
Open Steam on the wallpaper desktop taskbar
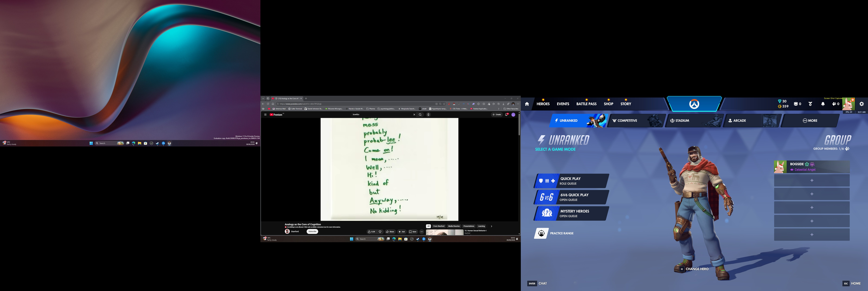[157, 143]
